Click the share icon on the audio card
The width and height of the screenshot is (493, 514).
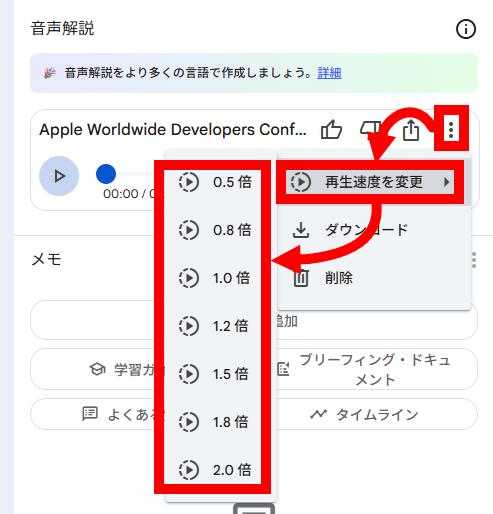click(x=411, y=130)
